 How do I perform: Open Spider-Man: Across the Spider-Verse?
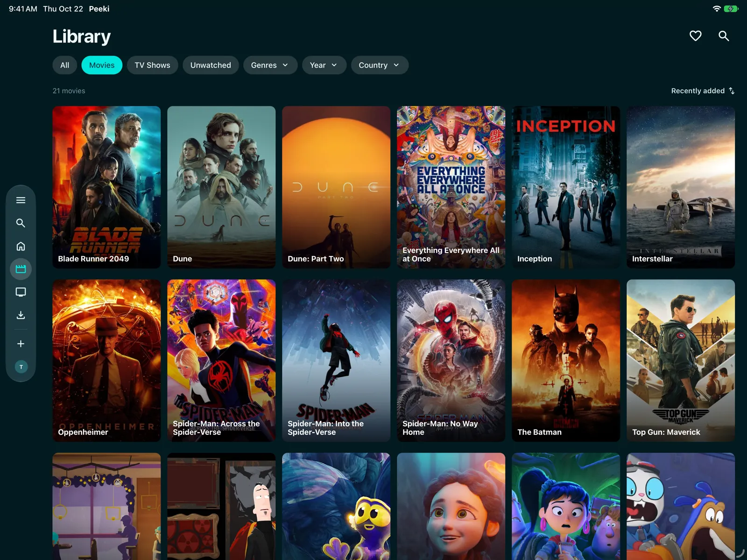coord(221,361)
